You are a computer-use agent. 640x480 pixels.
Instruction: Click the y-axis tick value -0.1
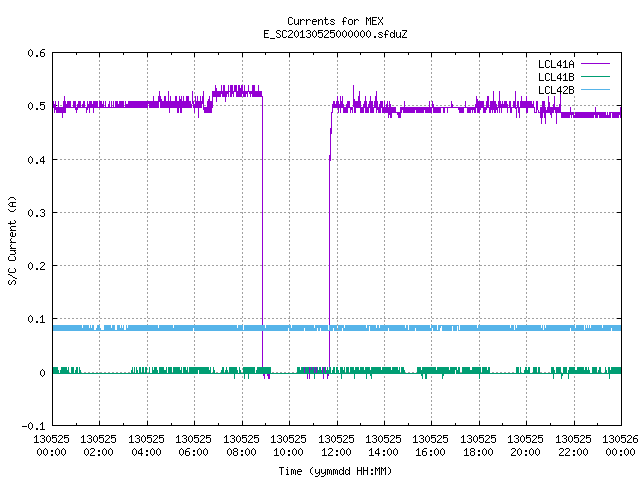coord(33,426)
